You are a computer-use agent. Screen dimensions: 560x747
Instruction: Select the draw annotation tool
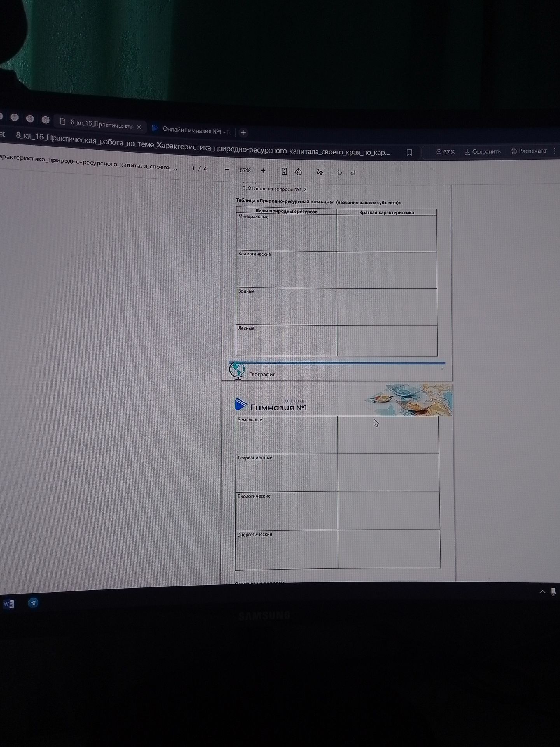pyautogui.click(x=320, y=172)
